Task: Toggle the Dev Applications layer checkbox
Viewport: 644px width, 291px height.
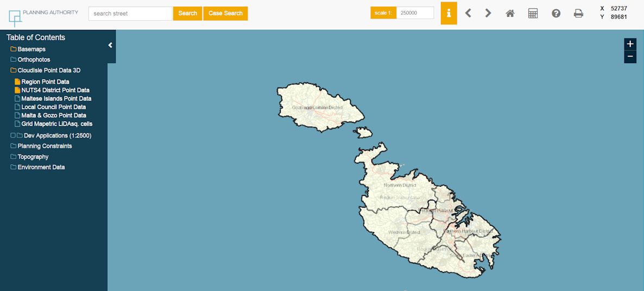Action: pyautogui.click(x=13, y=135)
